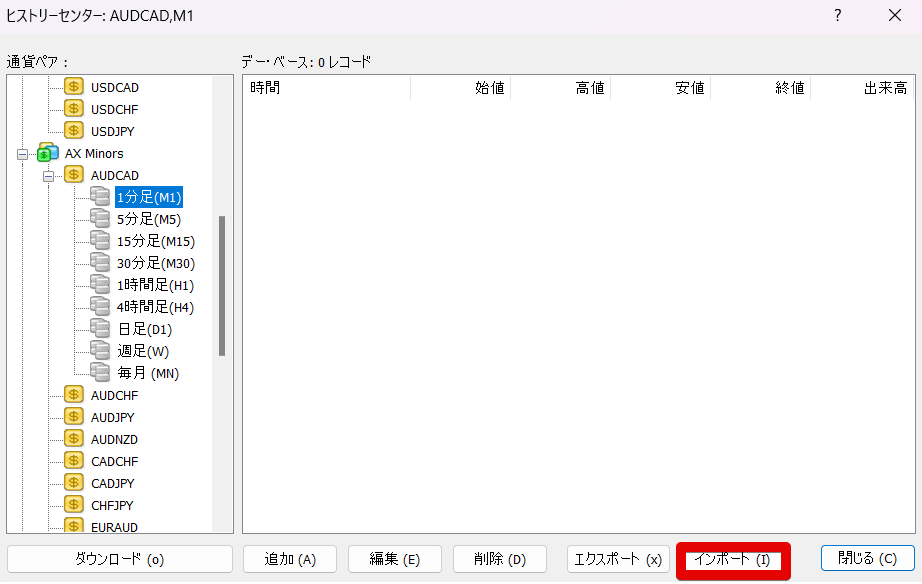Click the 高値 column header
The width and height of the screenshot is (922, 584).
click(560, 88)
